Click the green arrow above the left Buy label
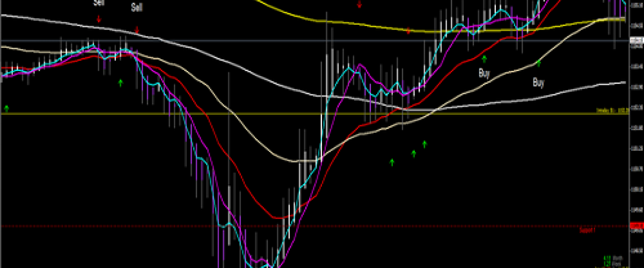644x268 pixels. coord(484,58)
